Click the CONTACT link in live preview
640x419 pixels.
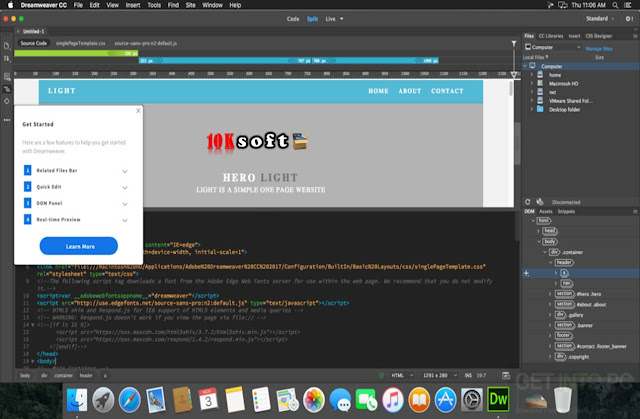click(x=447, y=91)
